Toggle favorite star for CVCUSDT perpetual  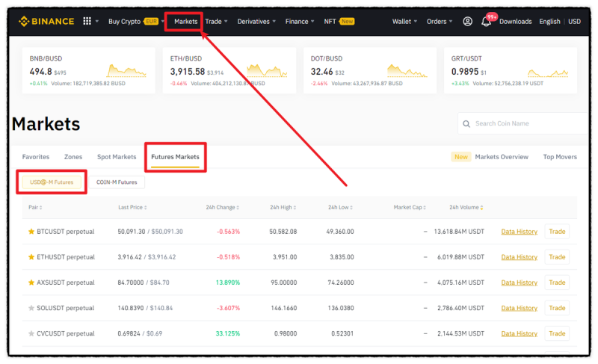(31, 333)
